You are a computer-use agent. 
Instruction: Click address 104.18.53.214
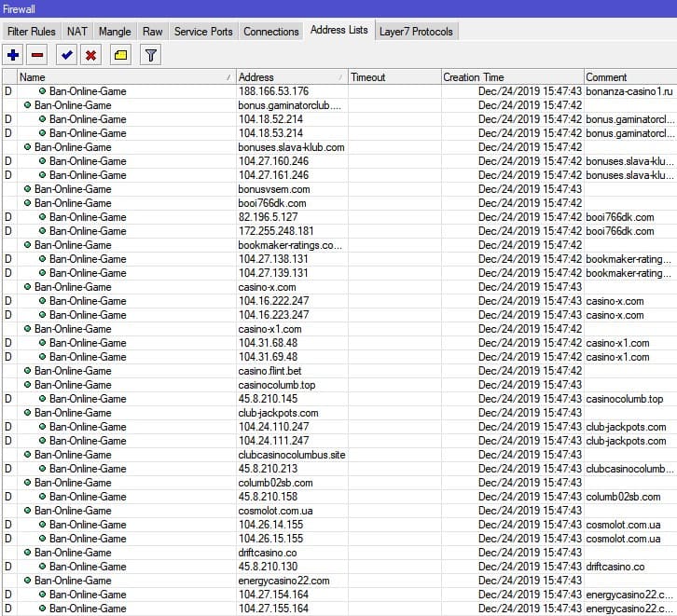(270, 133)
